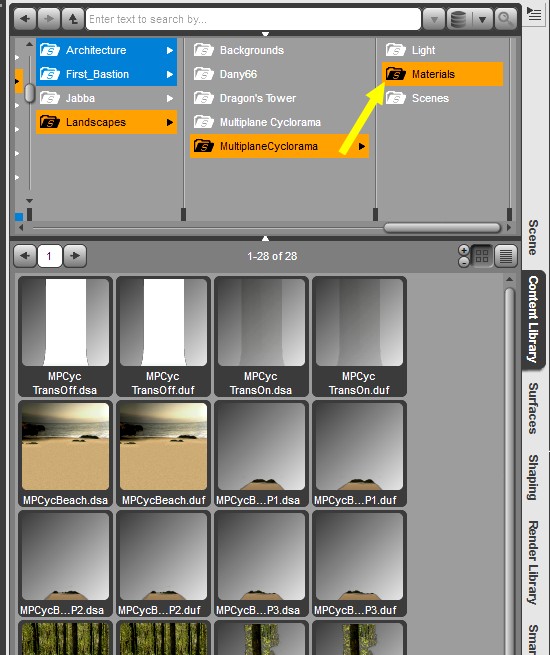The width and height of the screenshot is (550, 655).
Task: Open the Surfaces tab
Action: 533,409
